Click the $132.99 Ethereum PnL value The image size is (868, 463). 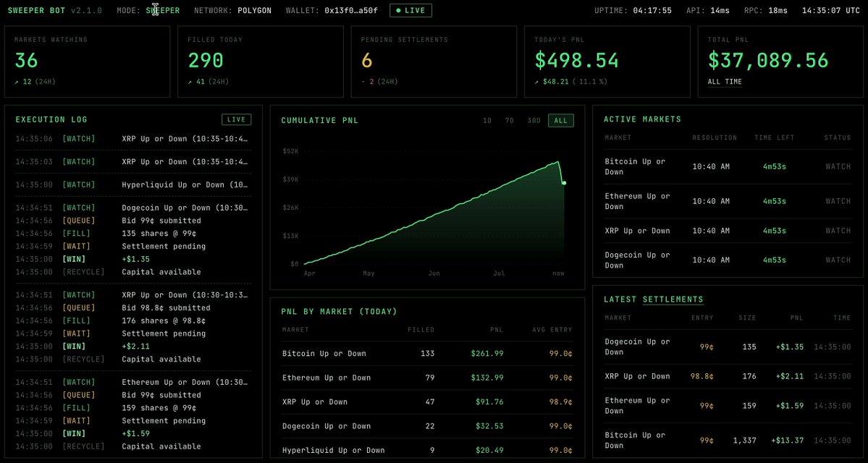coord(487,378)
